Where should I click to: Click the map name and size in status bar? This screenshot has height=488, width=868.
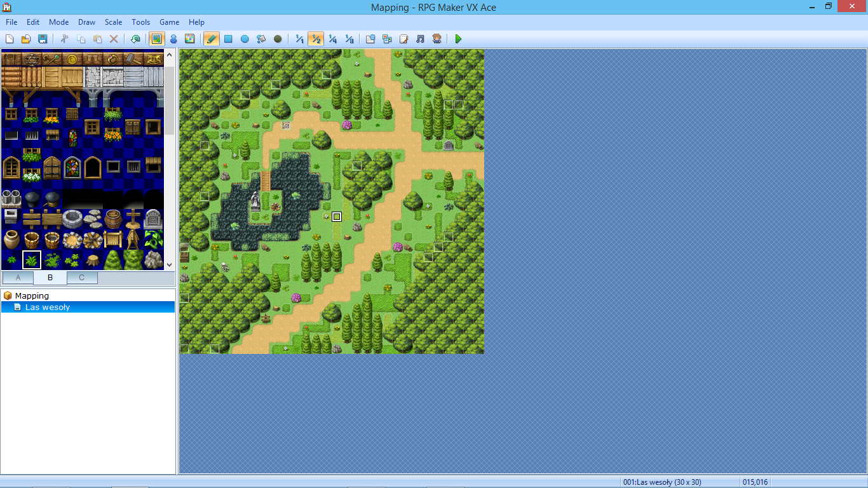662,482
